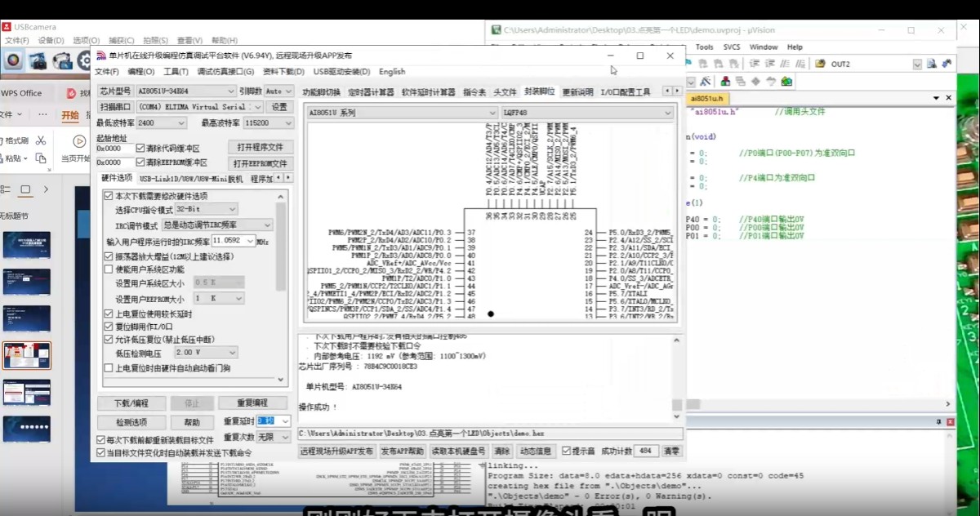Click the webcam lens icon in USBcamera toolbar
Image resolution: width=980 pixels, height=516 pixels.
click(13, 60)
